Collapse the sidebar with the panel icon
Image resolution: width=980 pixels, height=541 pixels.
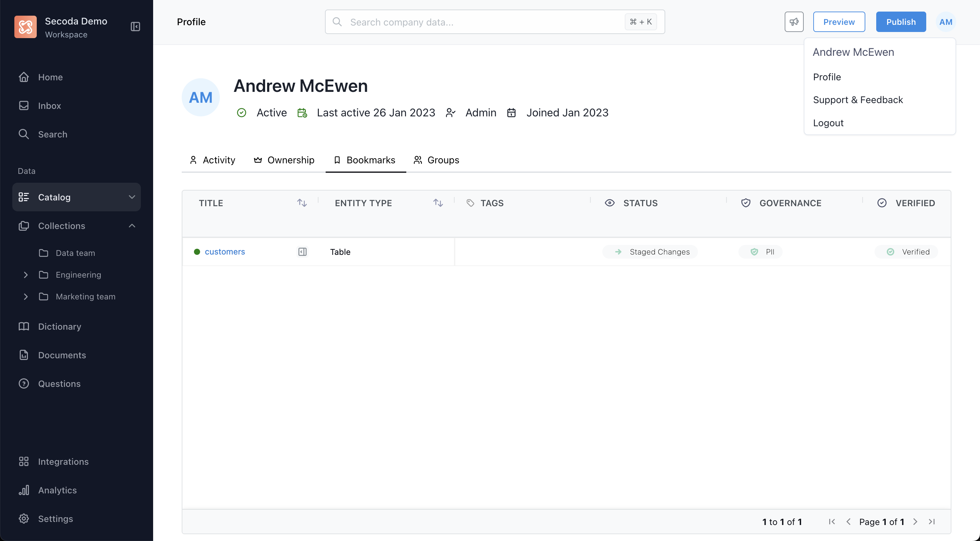pos(135,26)
